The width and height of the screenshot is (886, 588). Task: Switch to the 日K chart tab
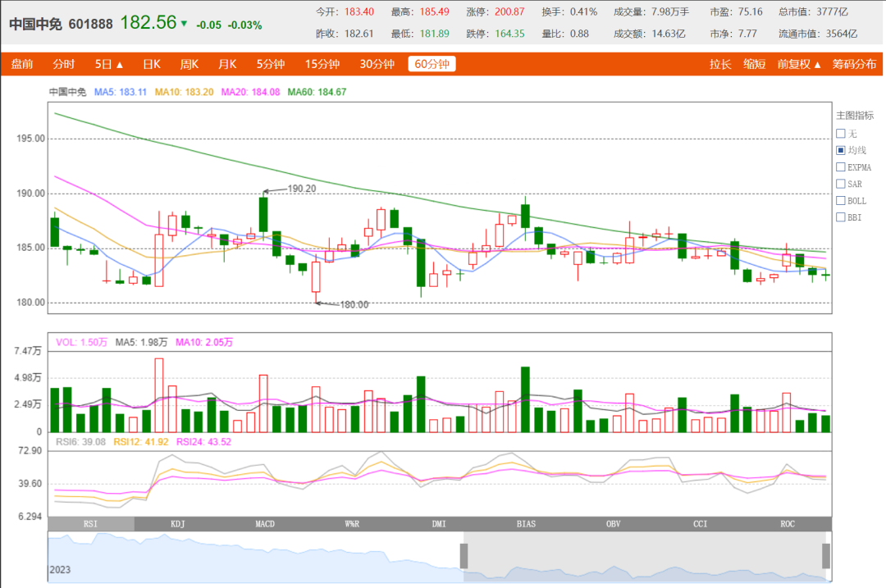[152, 65]
